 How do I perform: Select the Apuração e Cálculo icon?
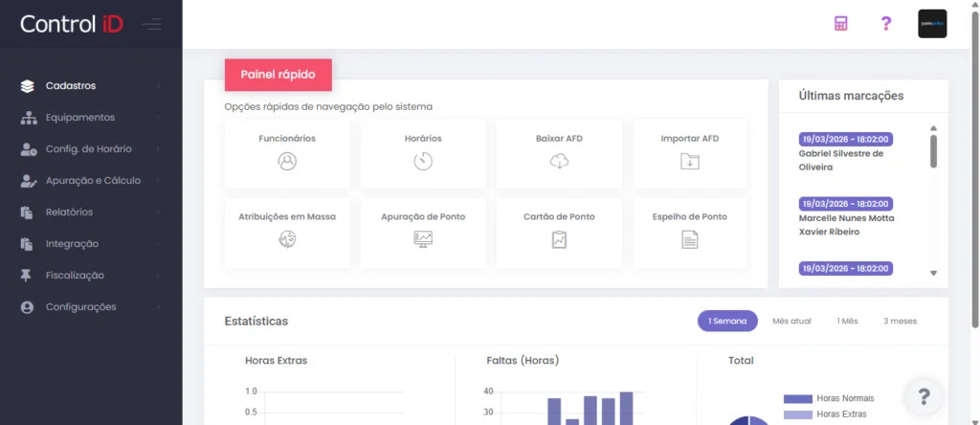[x=28, y=181]
